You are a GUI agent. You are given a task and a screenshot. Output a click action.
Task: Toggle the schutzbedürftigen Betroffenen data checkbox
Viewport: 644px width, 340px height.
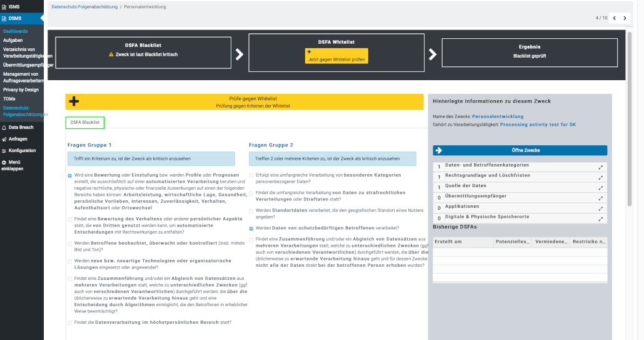(x=251, y=229)
